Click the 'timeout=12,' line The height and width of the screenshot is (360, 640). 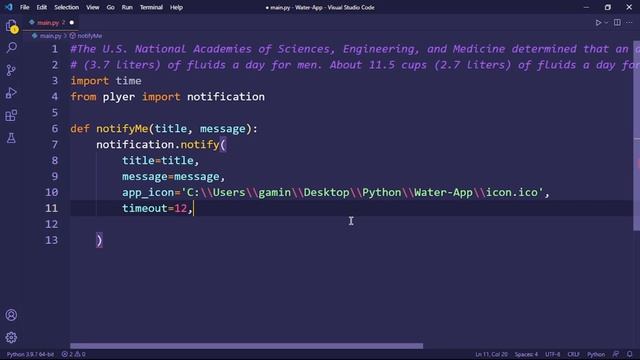pyautogui.click(x=157, y=208)
